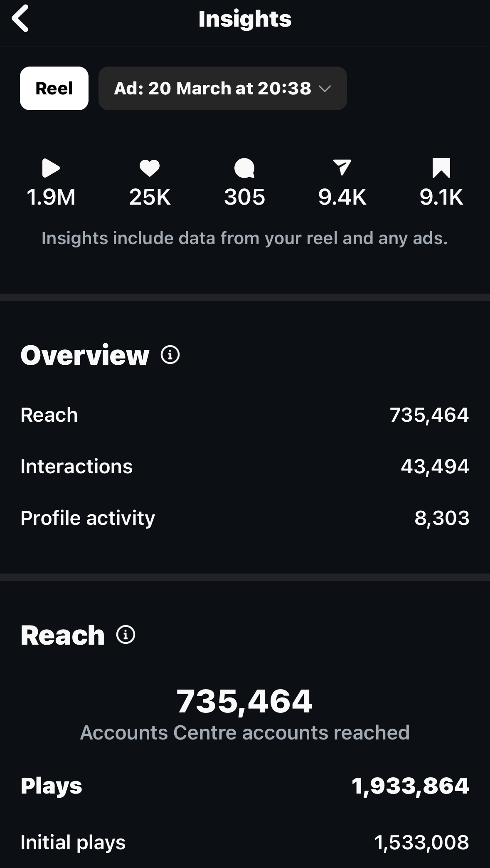Screen dimensions: 490x868
Task: Tap the Insights page title
Action: tap(245, 19)
